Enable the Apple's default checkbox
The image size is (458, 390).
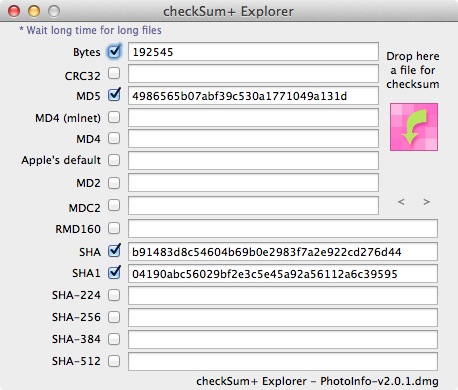click(114, 160)
